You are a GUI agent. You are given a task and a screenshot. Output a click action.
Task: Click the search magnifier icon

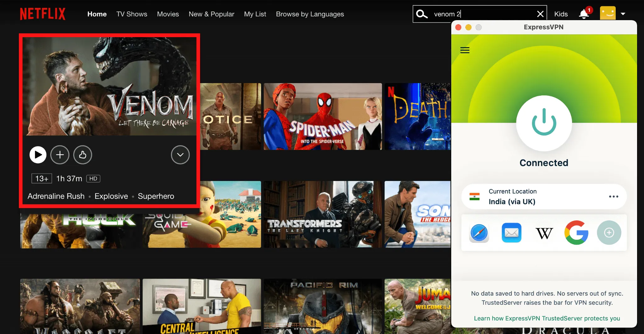coord(422,14)
